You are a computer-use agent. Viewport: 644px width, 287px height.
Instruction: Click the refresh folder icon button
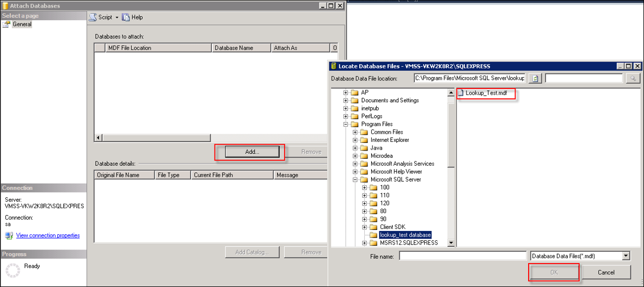click(x=535, y=78)
